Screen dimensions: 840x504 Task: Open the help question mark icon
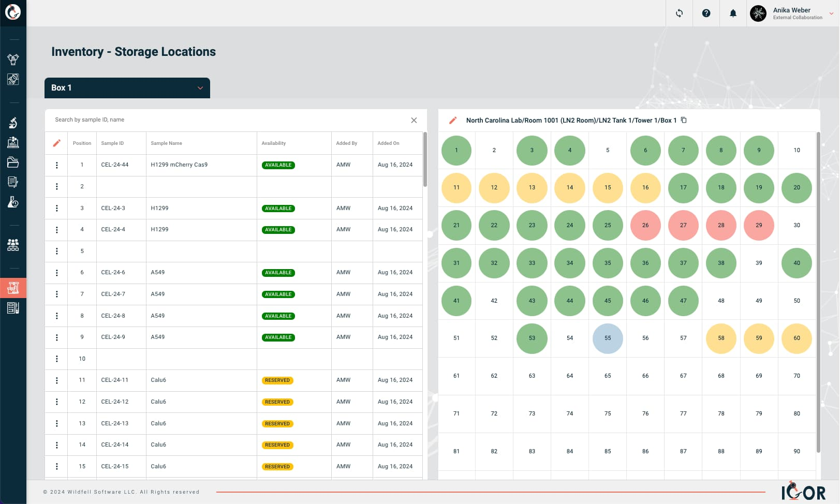[706, 13]
